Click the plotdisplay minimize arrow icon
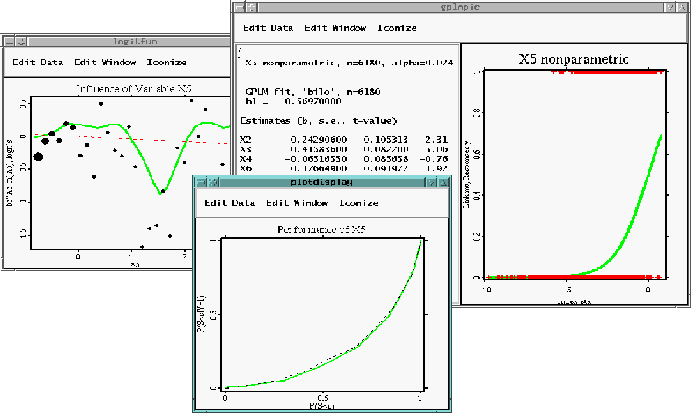The image size is (691, 413). pyautogui.click(x=431, y=182)
